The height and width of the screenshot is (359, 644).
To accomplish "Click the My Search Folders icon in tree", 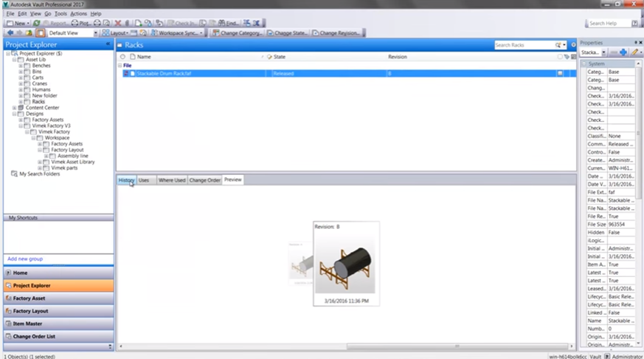I will click(14, 174).
